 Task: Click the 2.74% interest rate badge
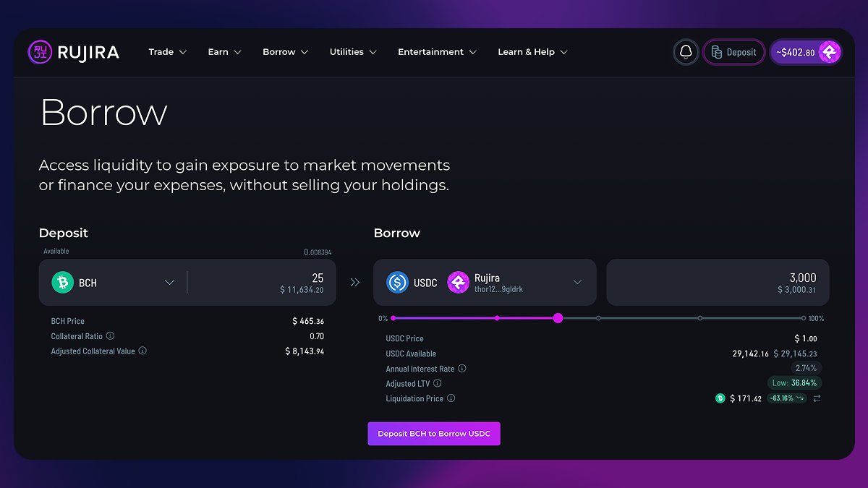point(807,369)
